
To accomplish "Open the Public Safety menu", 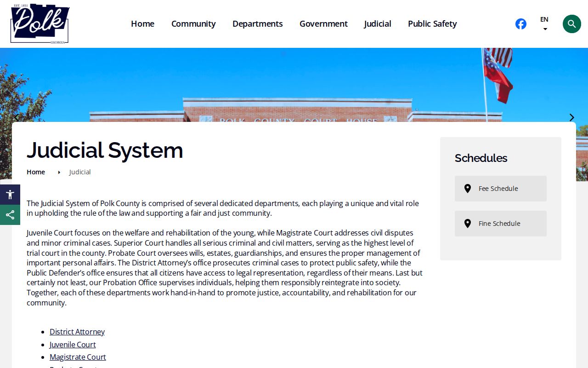I will click(432, 24).
